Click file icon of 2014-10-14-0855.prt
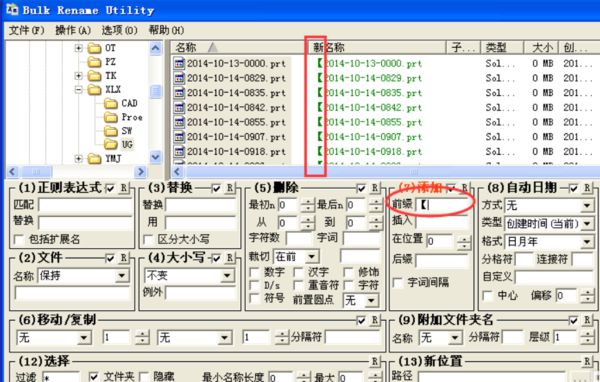Image resolution: width=600 pixels, height=382 pixels. pos(179,122)
